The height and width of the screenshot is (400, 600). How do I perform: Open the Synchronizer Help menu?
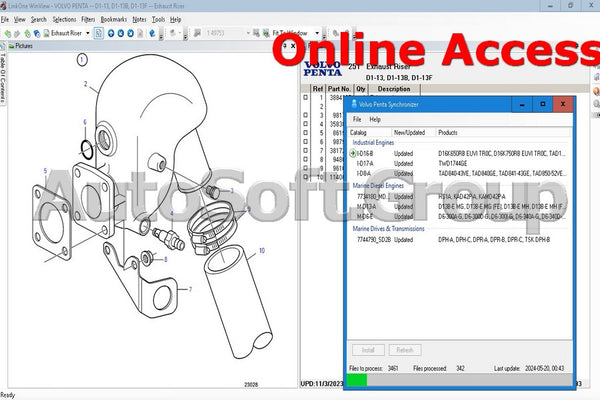click(x=375, y=119)
